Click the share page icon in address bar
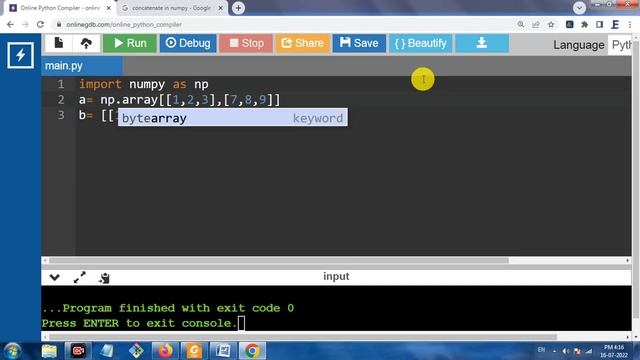640x360 pixels. (x=536, y=24)
